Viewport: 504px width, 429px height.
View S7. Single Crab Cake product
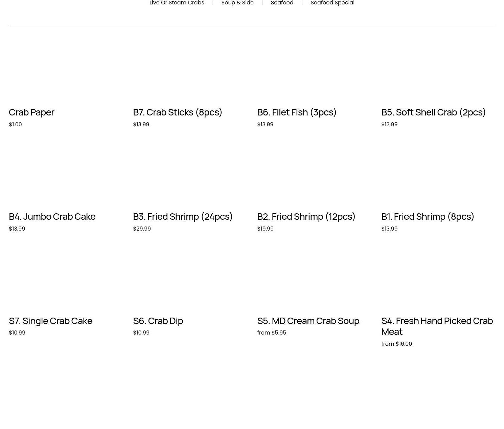[50, 321]
